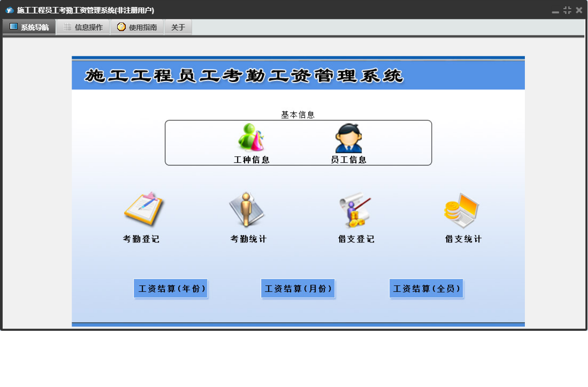The height and width of the screenshot is (387, 588).
Task: Click 工资结算(年份) button
Action: (171, 289)
